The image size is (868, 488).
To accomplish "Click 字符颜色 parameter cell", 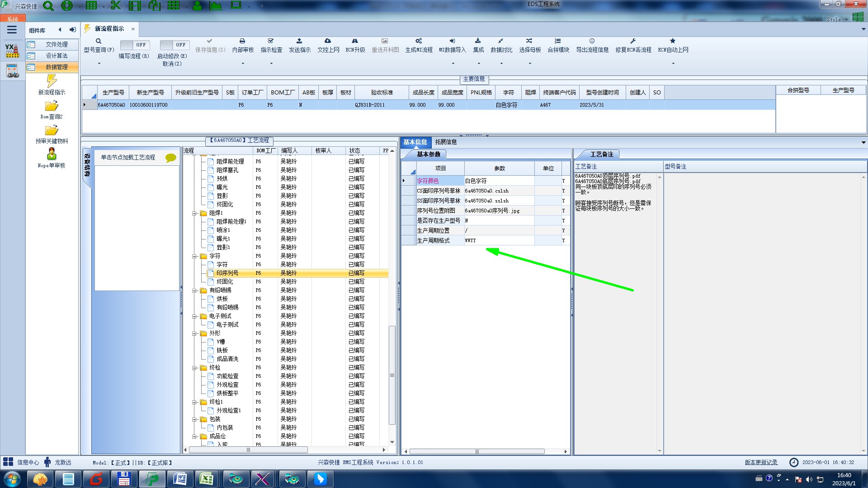I will click(439, 181).
